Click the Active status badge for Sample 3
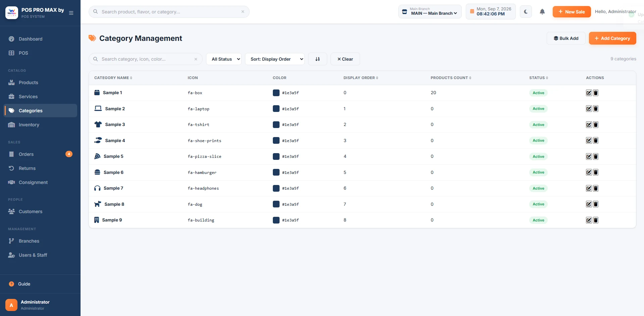This screenshot has width=644, height=316. pos(538,125)
